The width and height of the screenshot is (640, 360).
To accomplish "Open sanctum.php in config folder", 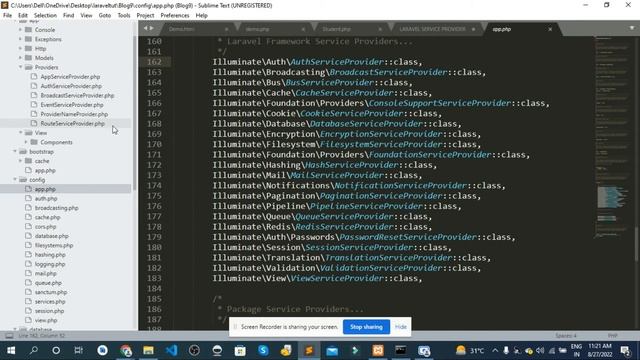I will click(51, 292).
